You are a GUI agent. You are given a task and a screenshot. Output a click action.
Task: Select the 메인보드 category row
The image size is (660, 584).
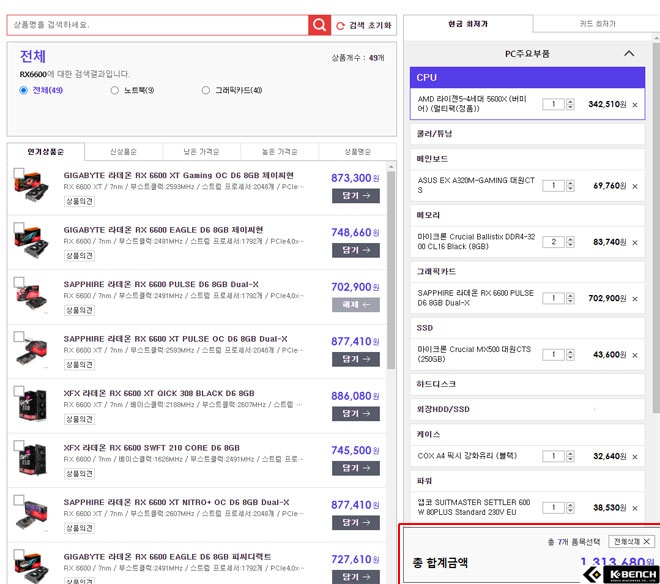527,159
